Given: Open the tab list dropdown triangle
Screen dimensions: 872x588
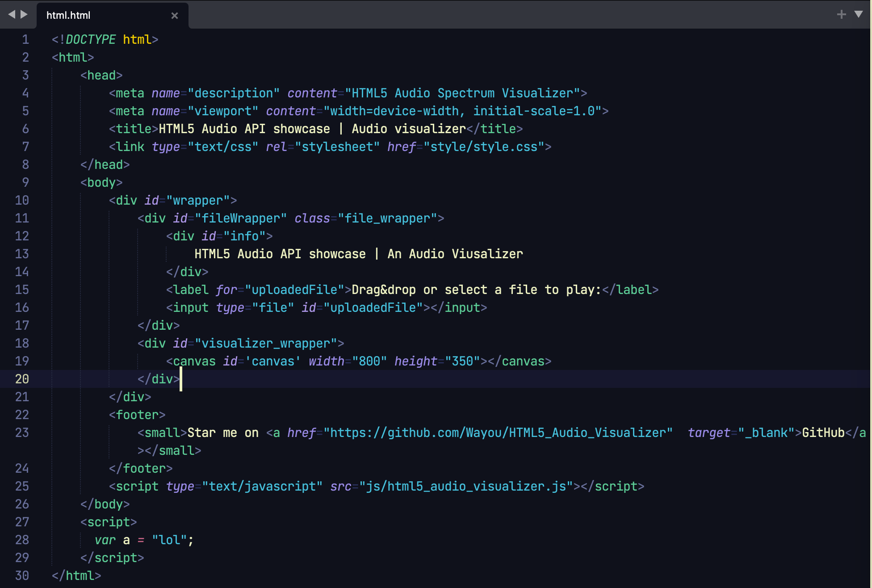Looking at the screenshot, I should [x=858, y=14].
